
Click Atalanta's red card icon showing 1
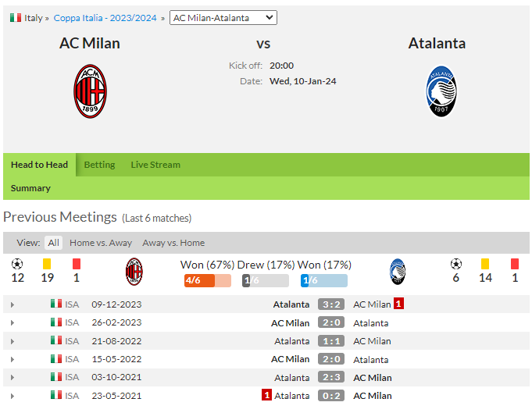coord(515,264)
